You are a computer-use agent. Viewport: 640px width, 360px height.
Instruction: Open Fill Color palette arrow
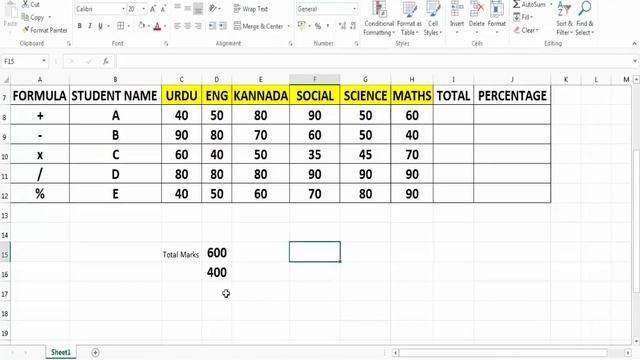(149, 26)
